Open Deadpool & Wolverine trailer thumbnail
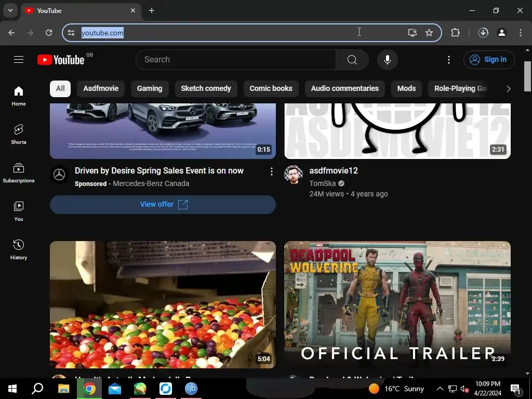Image resolution: width=532 pixels, height=399 pixels. [397, 304]
